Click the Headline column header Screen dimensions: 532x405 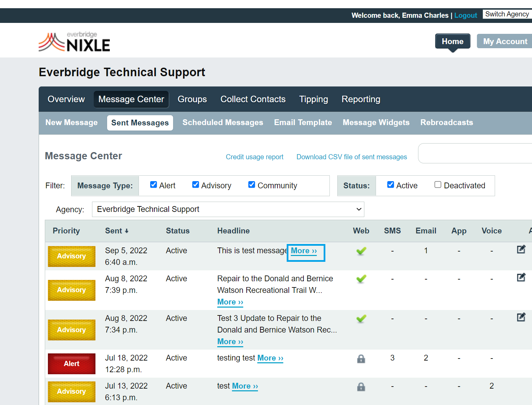click(233, 231)
